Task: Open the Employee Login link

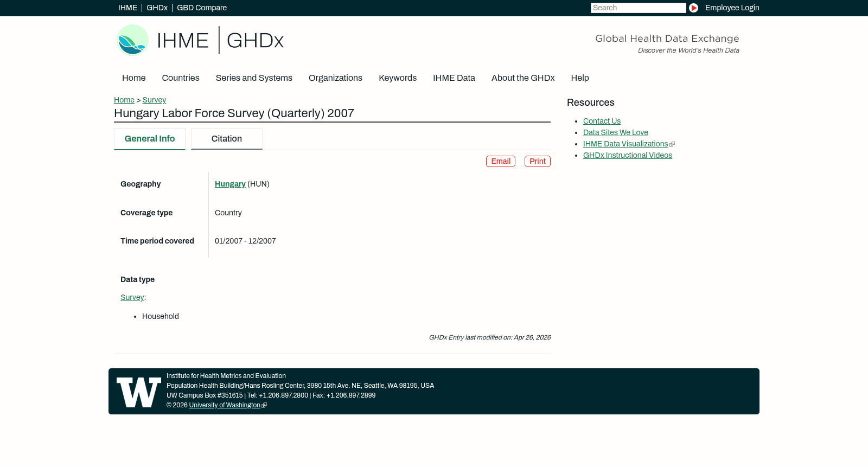Action: [732, 8]
